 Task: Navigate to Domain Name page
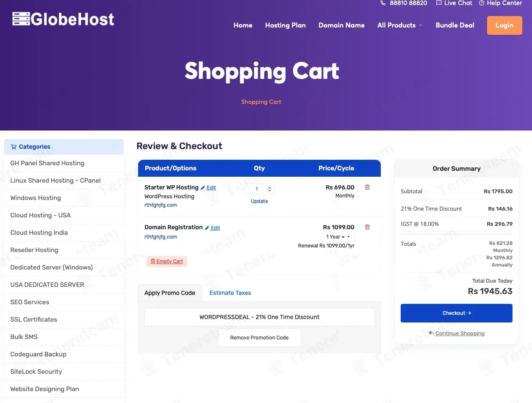tap(341, 25)
